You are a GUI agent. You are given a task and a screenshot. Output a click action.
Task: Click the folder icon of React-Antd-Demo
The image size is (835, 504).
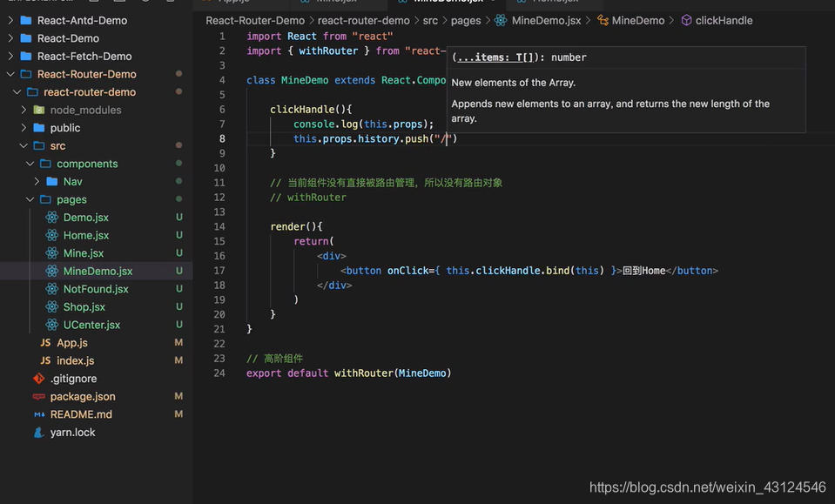pyautogui.click(x=25, y=20)
